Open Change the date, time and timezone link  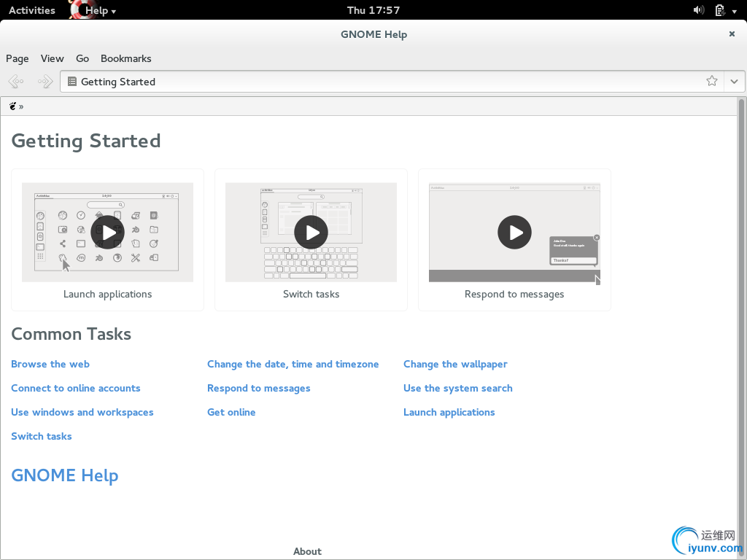293,365
